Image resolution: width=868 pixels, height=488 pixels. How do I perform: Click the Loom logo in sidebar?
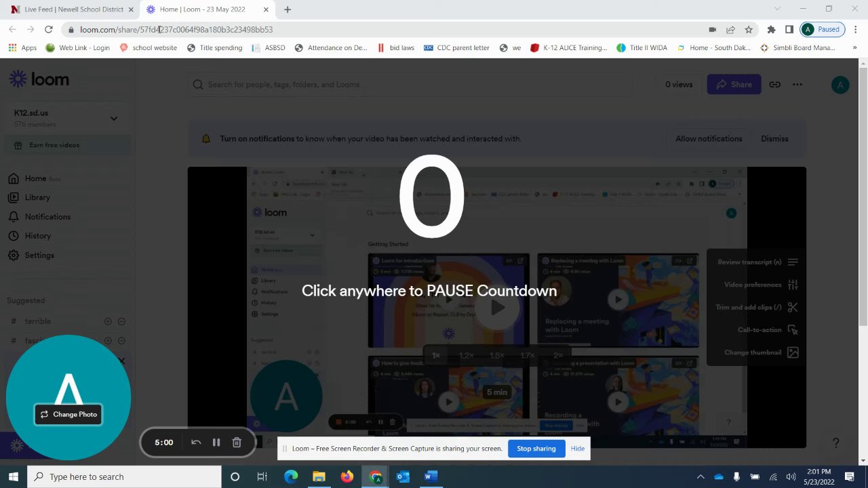click(39, 79)
